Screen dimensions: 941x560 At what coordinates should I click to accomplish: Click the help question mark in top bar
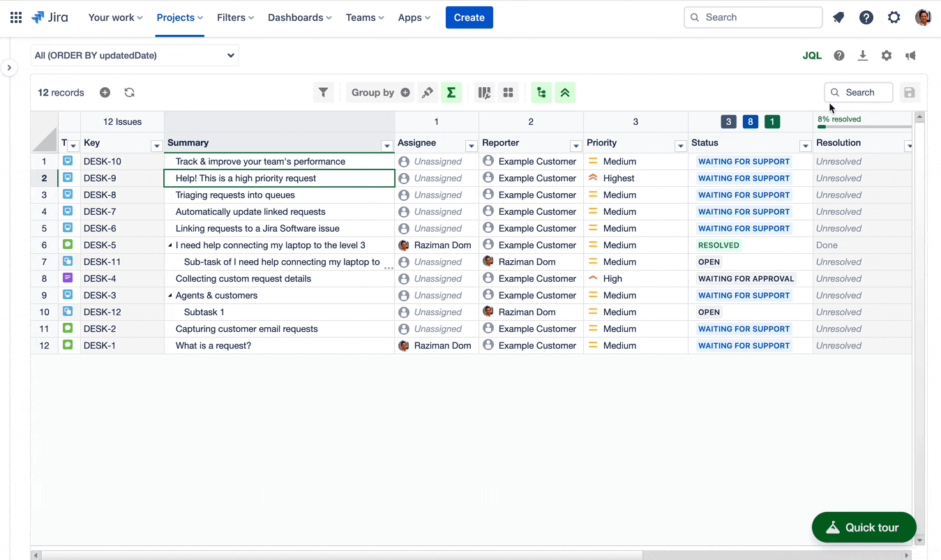point(866,18)
